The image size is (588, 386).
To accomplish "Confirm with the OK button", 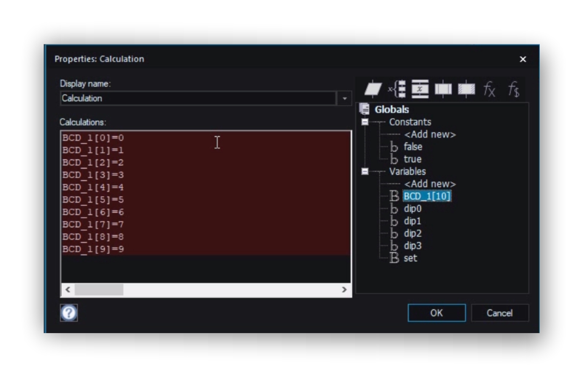I will 436,313.
